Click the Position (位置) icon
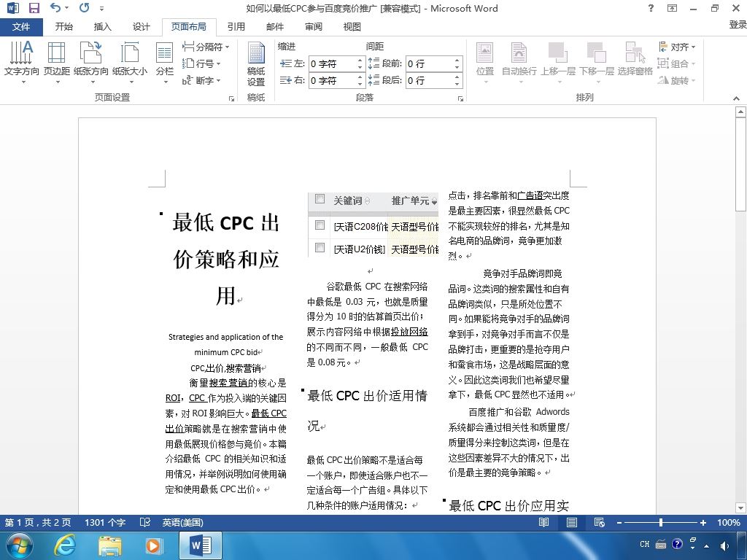747x560 pixels. (485, 63)
